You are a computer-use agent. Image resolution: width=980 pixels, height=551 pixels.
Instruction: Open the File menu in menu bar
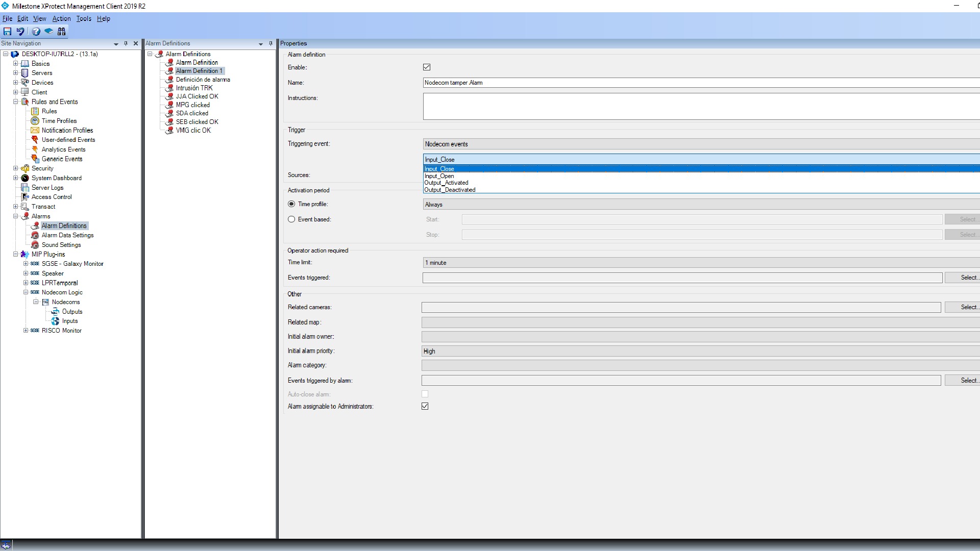pos(8,18)
